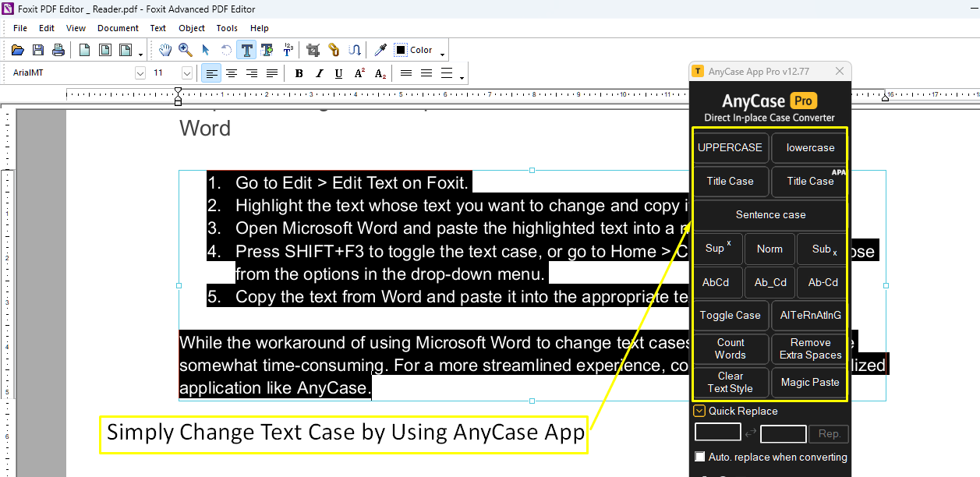Open the Edit menu
This screenshot has width=980, height=477.
coord(47,28)
